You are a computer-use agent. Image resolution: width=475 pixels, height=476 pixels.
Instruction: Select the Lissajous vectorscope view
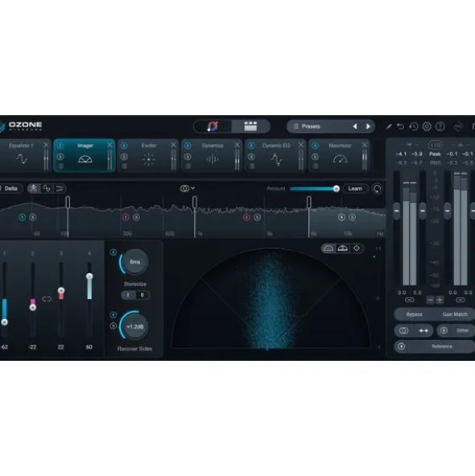357,248
